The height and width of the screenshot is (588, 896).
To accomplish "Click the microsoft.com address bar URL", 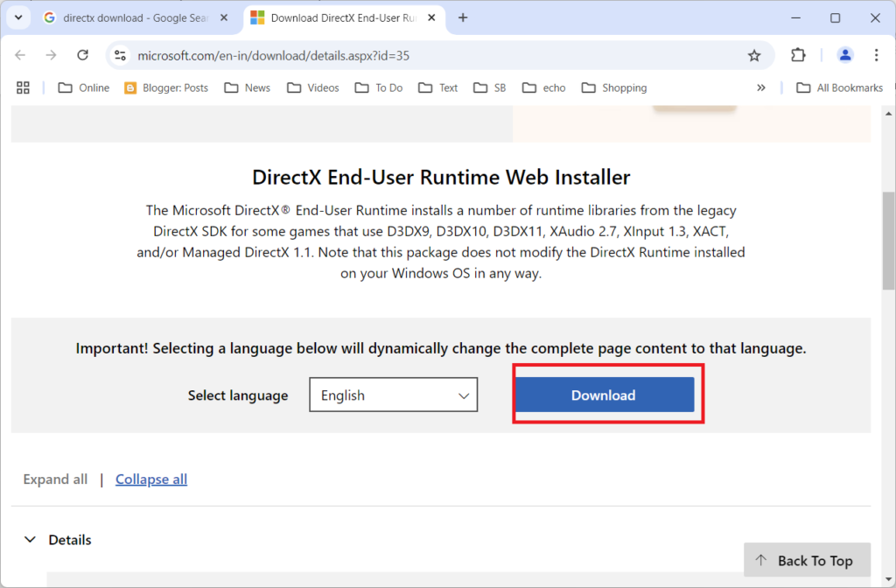I will 274,56.
